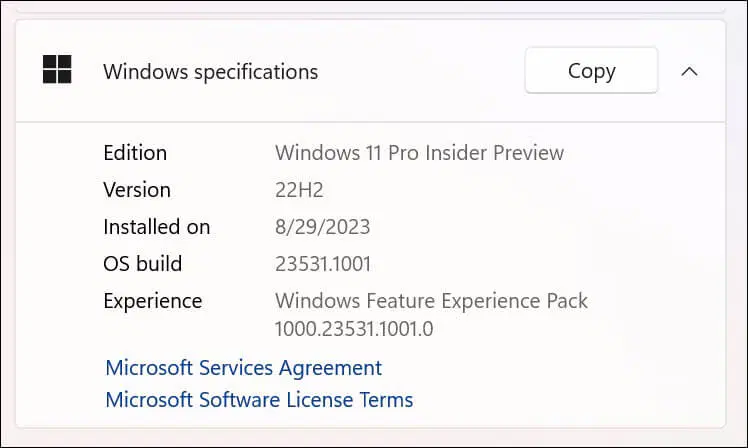The image size is (748, 448).
Task: Select the Windows 11 Pro Insider Preview text
Action: (419, 153)
